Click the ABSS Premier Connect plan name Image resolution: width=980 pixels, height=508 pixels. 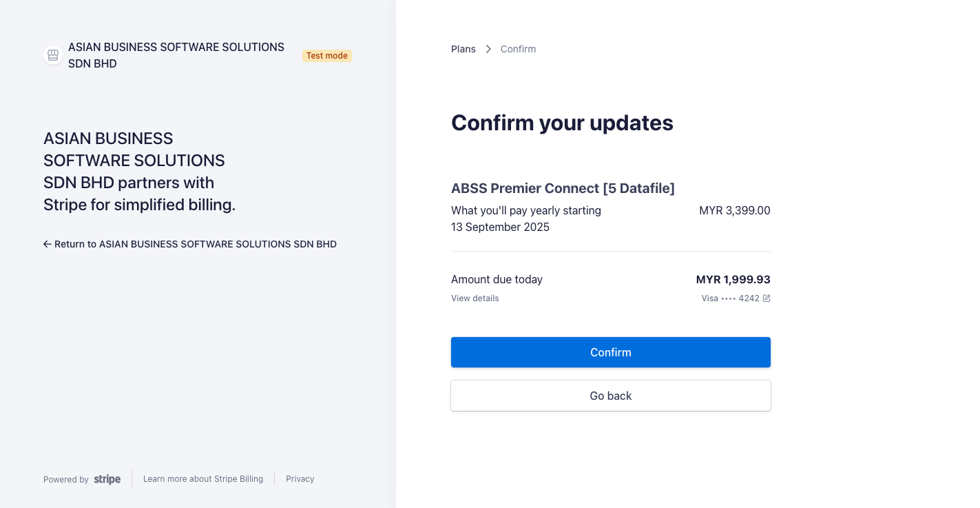click(563, 188)
